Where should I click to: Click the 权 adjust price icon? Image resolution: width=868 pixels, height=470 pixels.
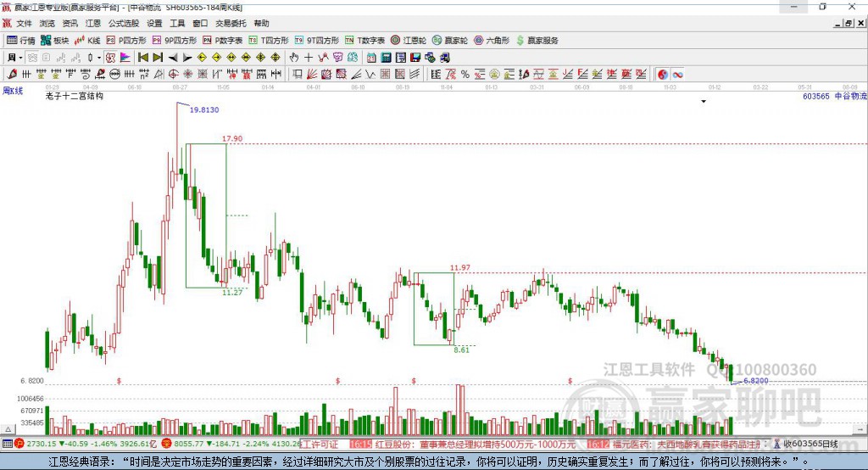pyautogui.click(x=111, y=58)
